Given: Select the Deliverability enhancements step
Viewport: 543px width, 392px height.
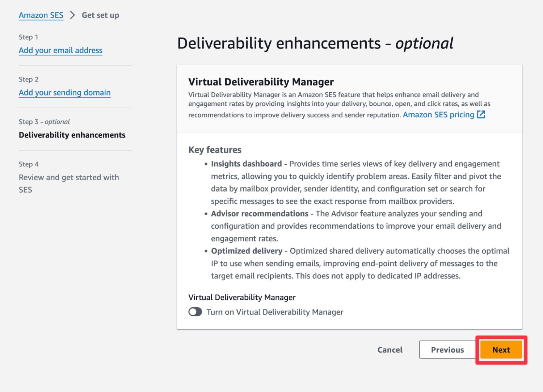Looking at the screenshot, I should point(72,135).
